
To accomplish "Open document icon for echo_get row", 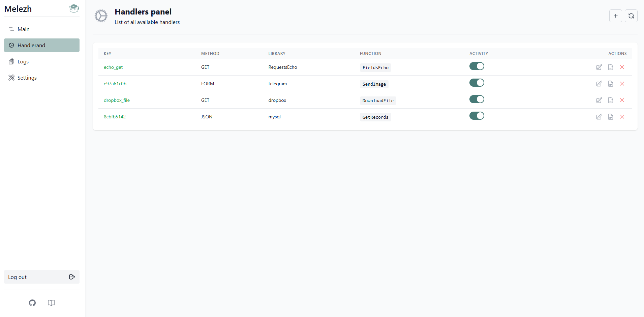I will point(610,67).
